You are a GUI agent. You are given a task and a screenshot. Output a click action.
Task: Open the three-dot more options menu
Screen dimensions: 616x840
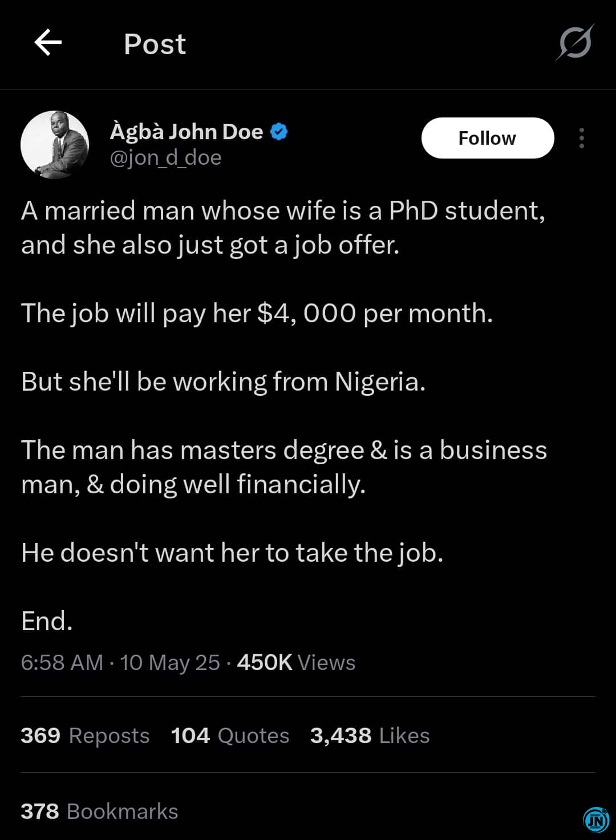click(581, 138)
